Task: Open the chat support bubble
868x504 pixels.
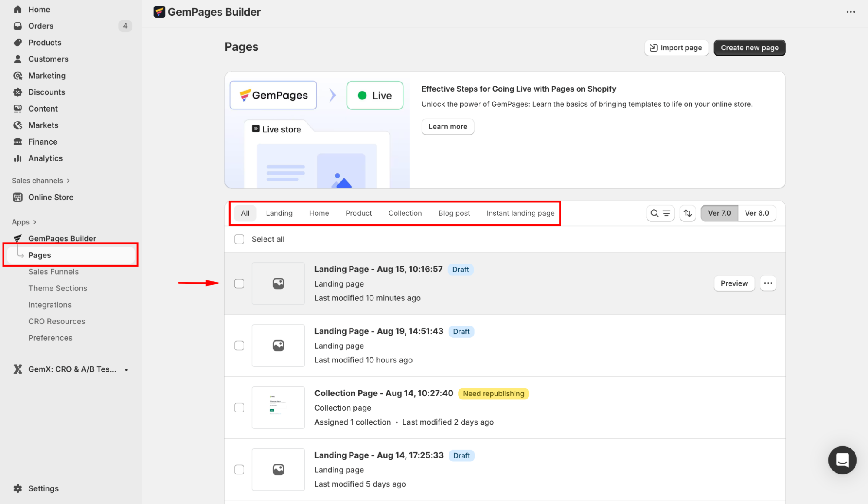Action: click(x=842, y=460)
